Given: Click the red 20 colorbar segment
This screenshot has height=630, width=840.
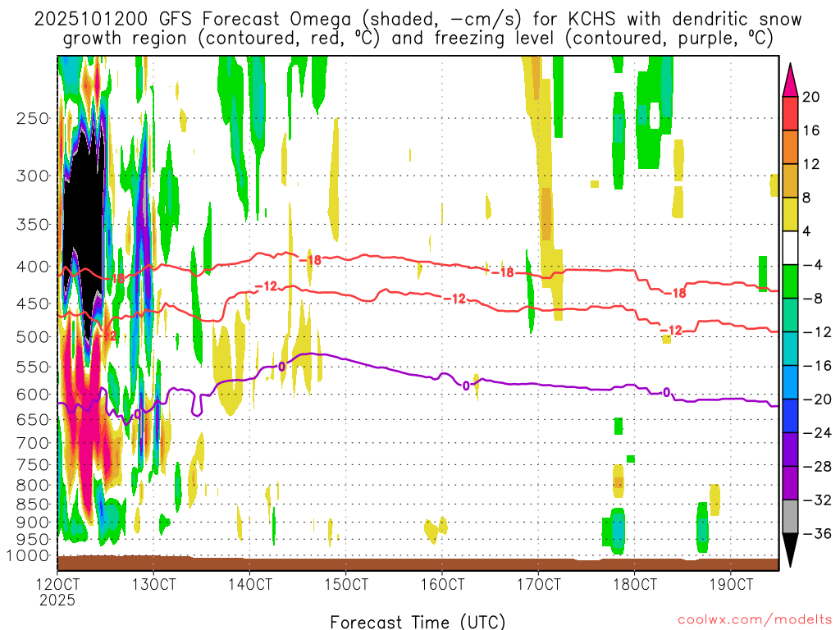Looking at the screenshot, I should [x=790, y=113].
